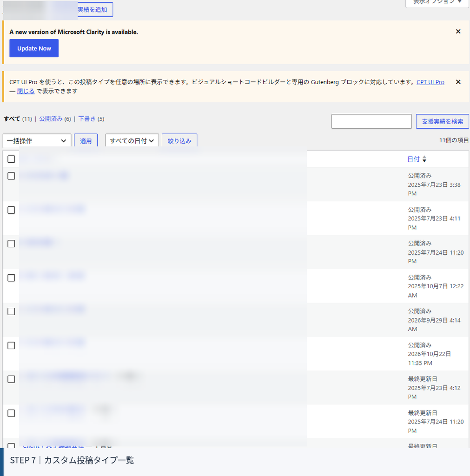
Task: Check the draft row updated 2025年7月24日 11:20 PM
Action: (11, 413)
